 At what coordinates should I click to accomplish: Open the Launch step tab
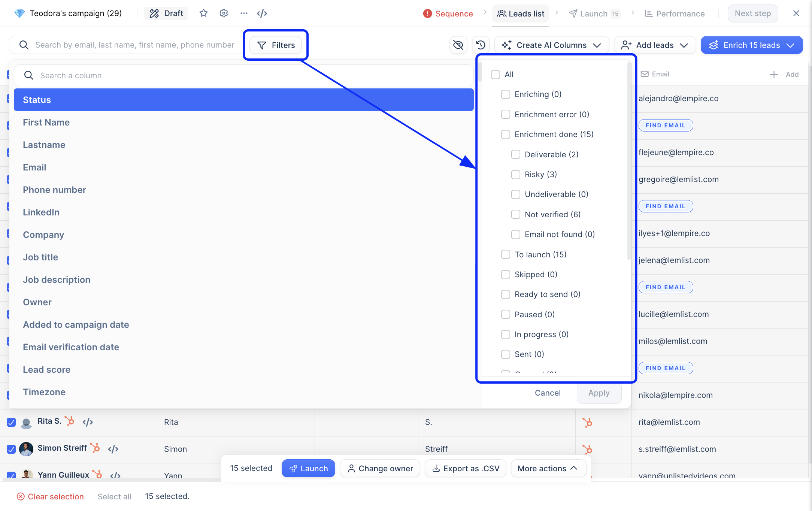(x=594, y=13)
